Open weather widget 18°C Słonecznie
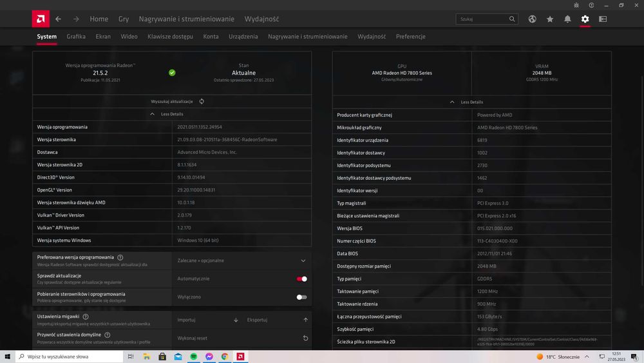Image resolution: width=644 pixels, height=363 pixels. point(558,357)
